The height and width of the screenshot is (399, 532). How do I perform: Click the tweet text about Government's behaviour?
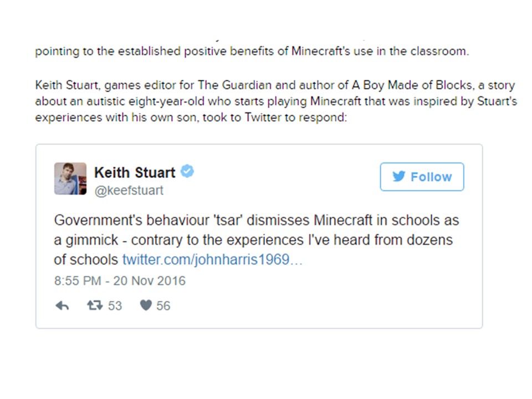pos(256,240)
